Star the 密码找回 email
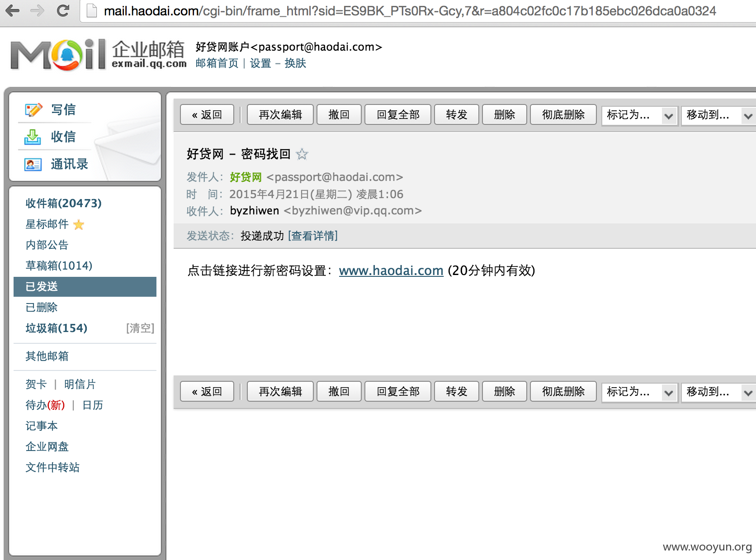 click(x=302, y=154)
